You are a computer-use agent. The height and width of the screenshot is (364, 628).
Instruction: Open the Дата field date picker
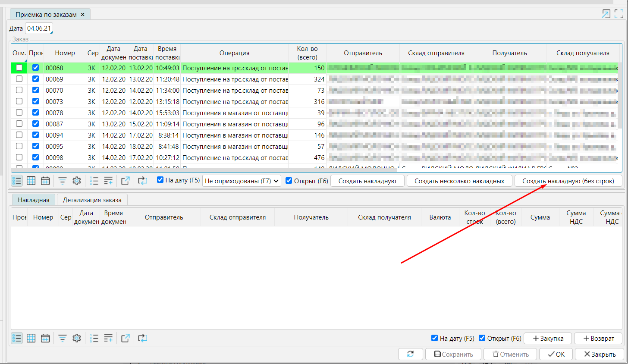point(39,28)
